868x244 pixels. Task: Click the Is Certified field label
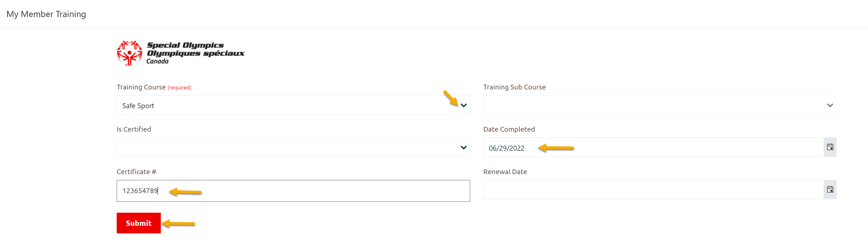click(134, 129)
